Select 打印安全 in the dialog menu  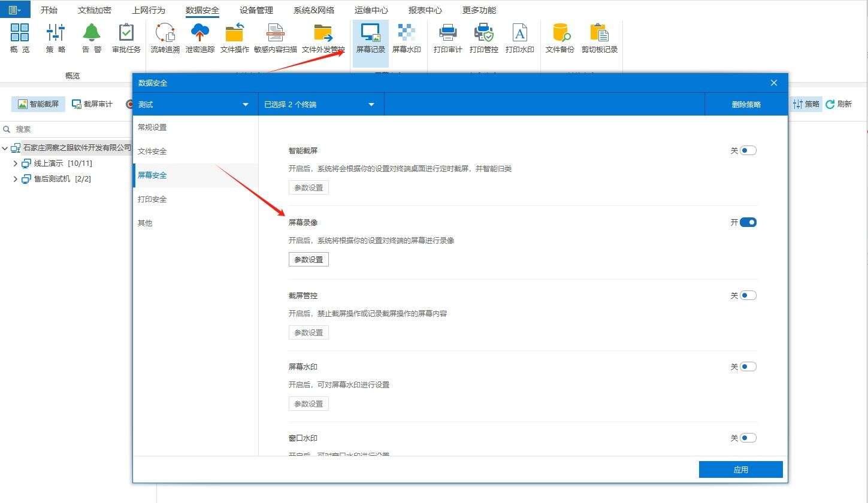point(152,199)
